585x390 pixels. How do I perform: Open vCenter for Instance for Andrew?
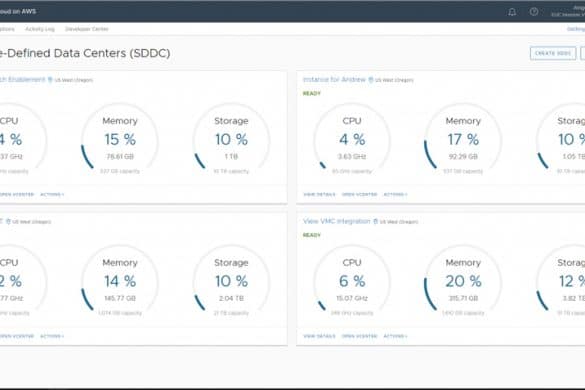(x=360, y=194)
